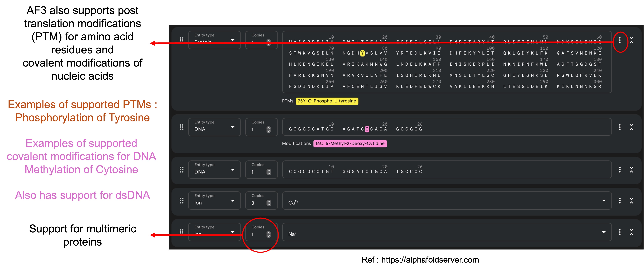Click the 16C 5-Methyl-2-Deoxy-Cytidine modification tag

click(x=350, y=144)
